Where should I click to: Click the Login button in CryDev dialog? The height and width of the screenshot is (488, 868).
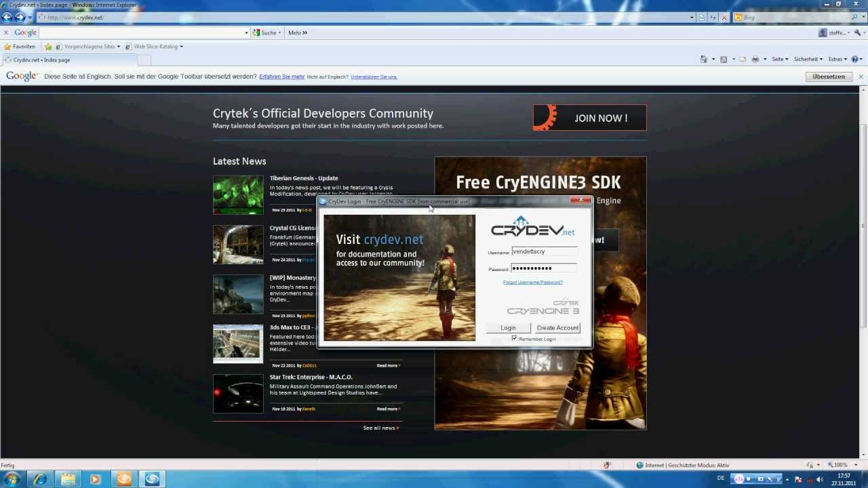click(x=508, y=327)
